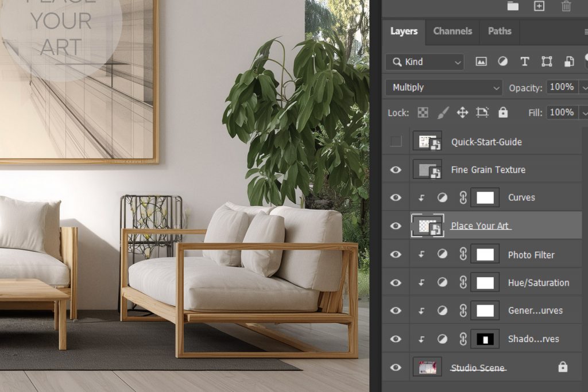Select the Hue/Saturation layer mask thumbnail

[x=485, y=282]
